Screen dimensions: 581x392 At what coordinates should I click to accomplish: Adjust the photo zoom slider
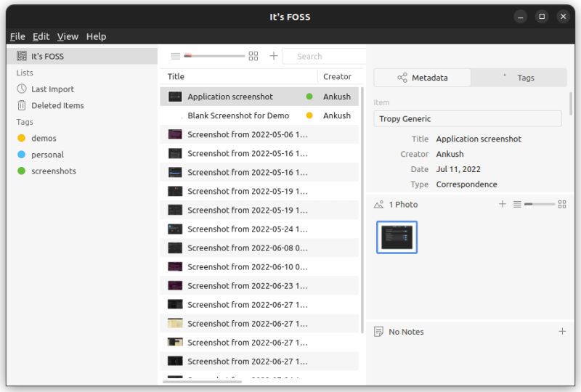click(540, 204)
